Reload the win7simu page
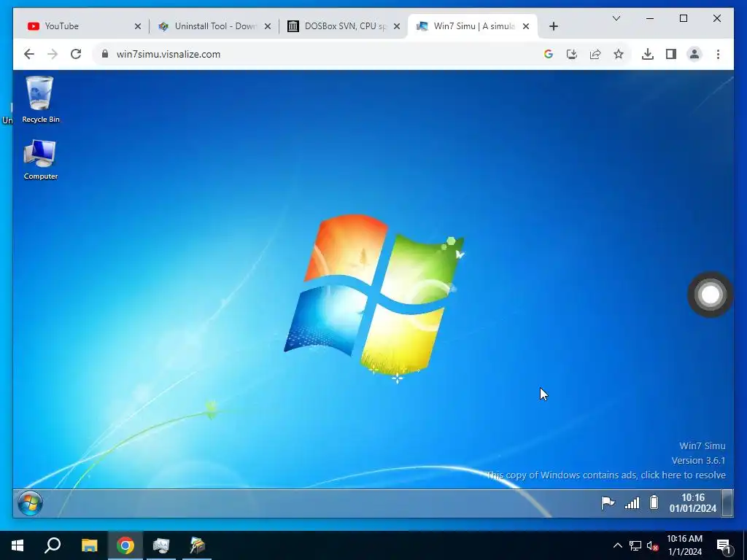 (76, 54)
